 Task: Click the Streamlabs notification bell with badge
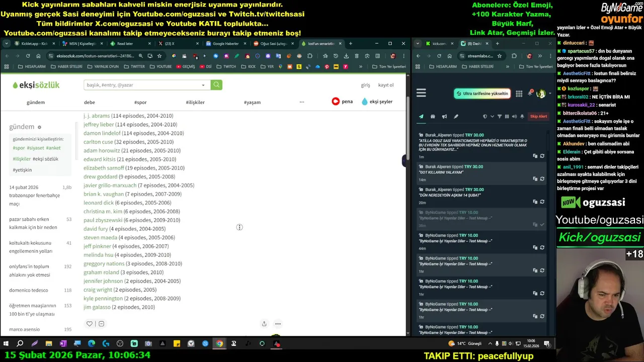point(530,93)
